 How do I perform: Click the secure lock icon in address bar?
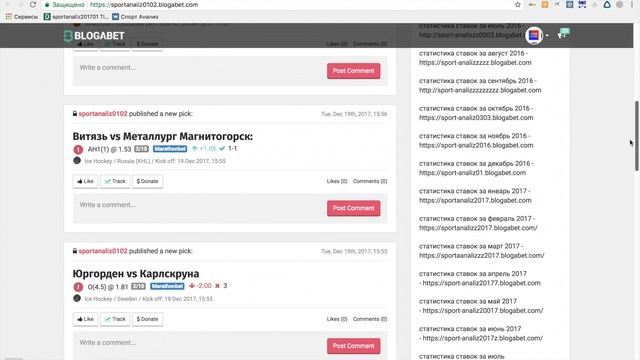tap(47, 5)
